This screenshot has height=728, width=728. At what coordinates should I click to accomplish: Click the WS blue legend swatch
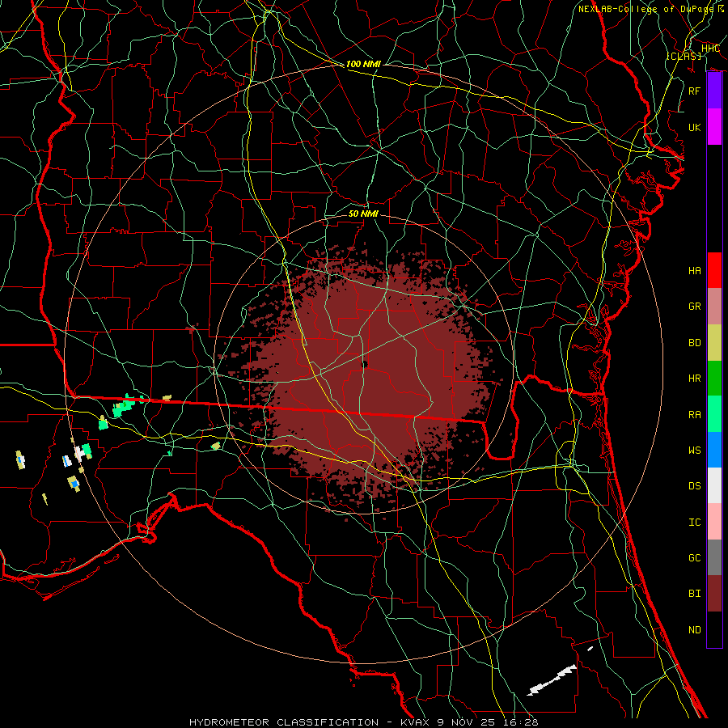[714, 450]
